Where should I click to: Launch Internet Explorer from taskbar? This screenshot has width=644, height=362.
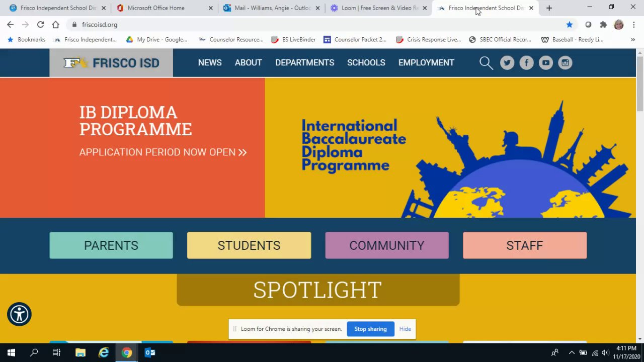click(x=104, y=352)
